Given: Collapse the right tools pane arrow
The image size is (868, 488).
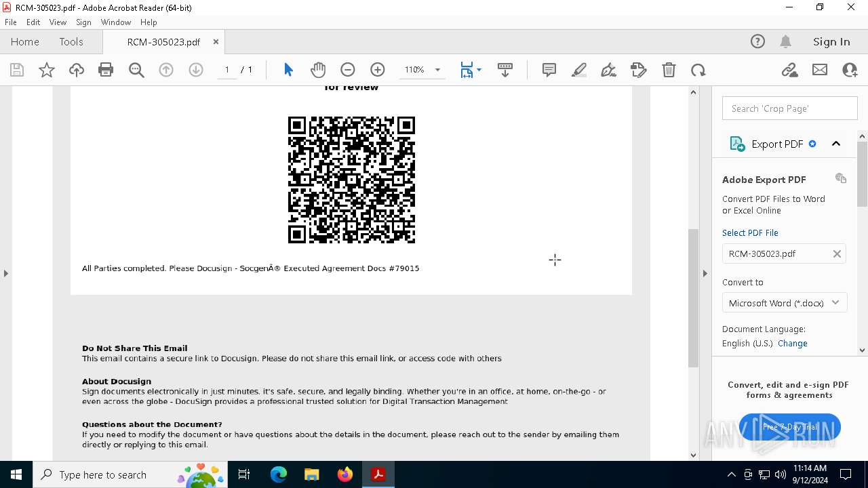Looking at the screenshot, I should pyautogui.click(x=705, y=273).
